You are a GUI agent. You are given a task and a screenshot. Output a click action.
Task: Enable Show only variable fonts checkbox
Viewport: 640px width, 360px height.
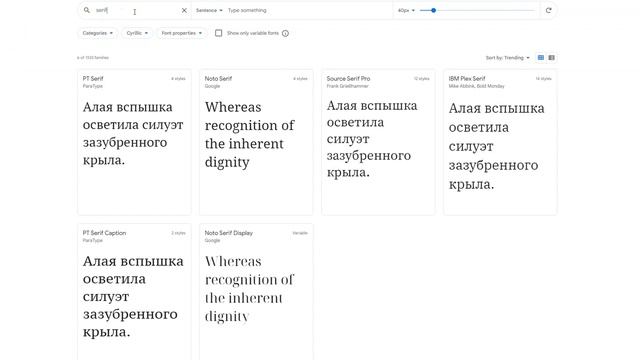[218, 33]
